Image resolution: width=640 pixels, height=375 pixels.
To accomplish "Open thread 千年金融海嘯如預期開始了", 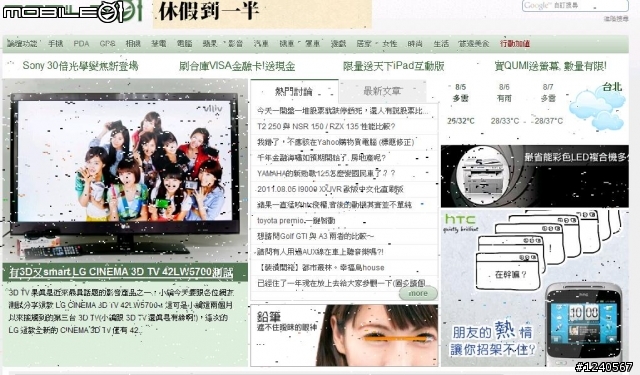I will tap(321, 158).
